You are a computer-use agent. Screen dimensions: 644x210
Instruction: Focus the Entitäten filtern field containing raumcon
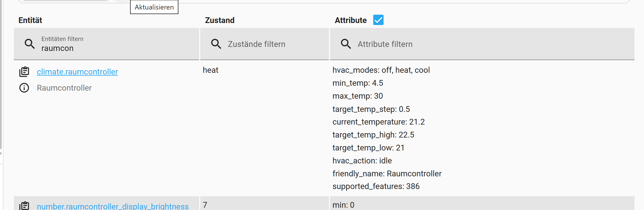tap(115, 48)
